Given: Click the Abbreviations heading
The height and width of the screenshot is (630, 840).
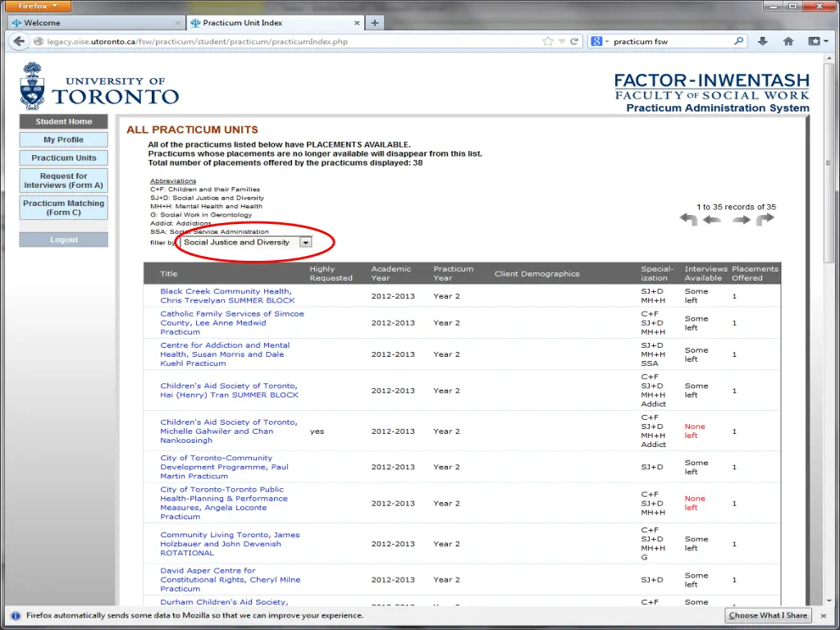Looking at the screenshot, I should pyautogui.click(x=173, y=181).
